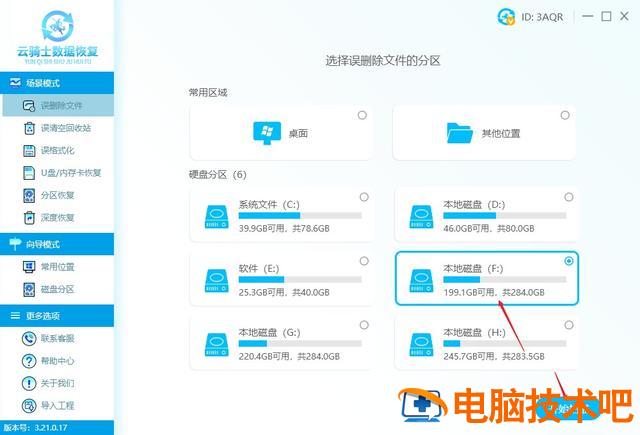Click the 25.3GB可用，共40.0GB text
The image size is (640, 435).
click(284, 292)
